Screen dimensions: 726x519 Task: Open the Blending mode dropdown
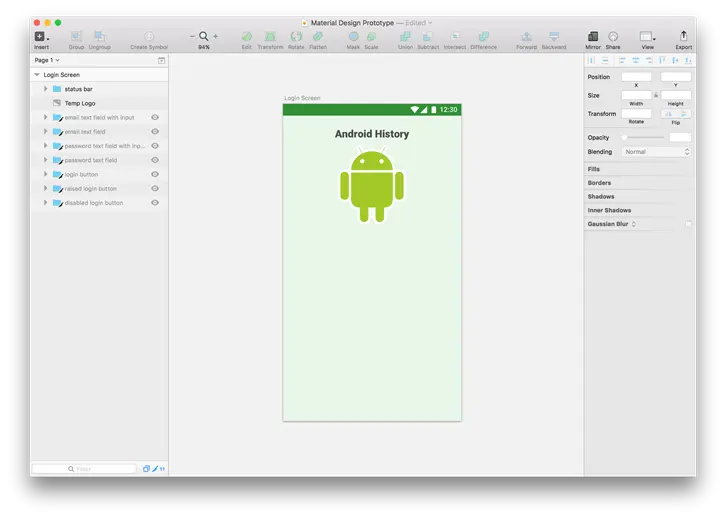656,152
